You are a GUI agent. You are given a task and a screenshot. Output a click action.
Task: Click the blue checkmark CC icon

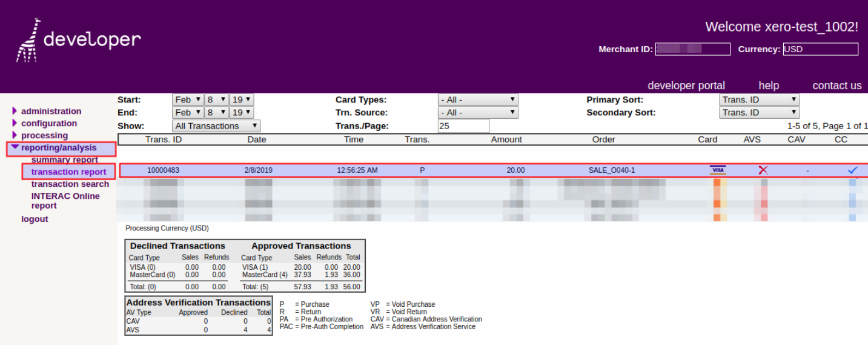pos(852,170)
